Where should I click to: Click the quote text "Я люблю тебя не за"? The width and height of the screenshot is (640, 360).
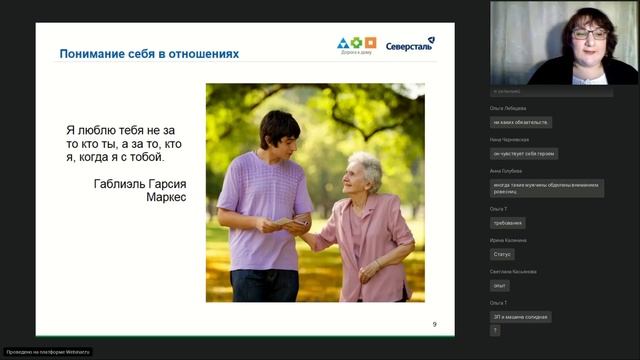point(120,130)
